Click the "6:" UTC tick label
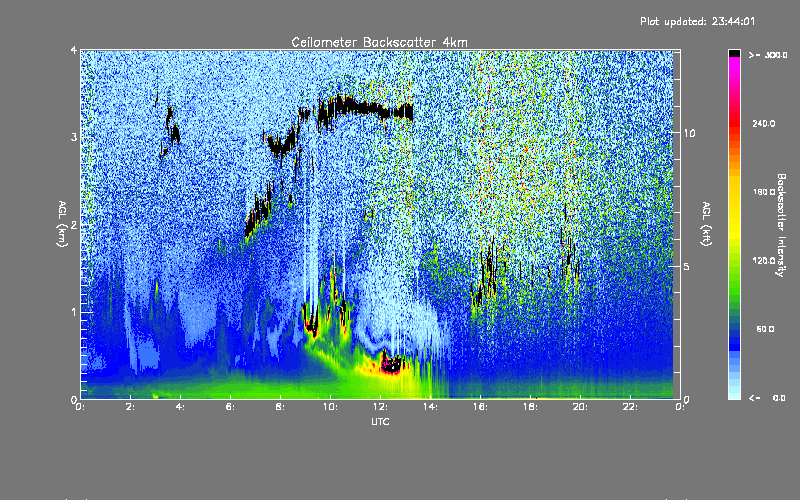800x500 pixels. coord(231,407)
